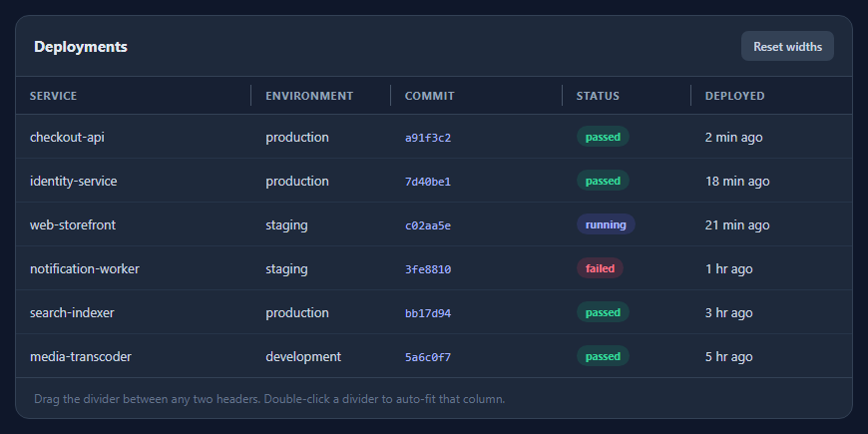
Task: Select the identity-service row name
Action: [73, 181]
